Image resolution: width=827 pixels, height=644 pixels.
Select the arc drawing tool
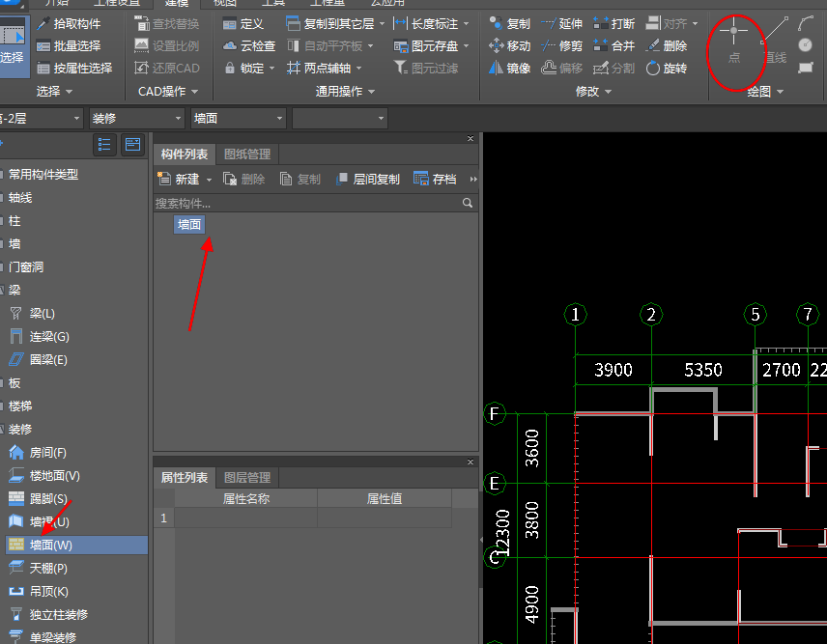(806, 23)
